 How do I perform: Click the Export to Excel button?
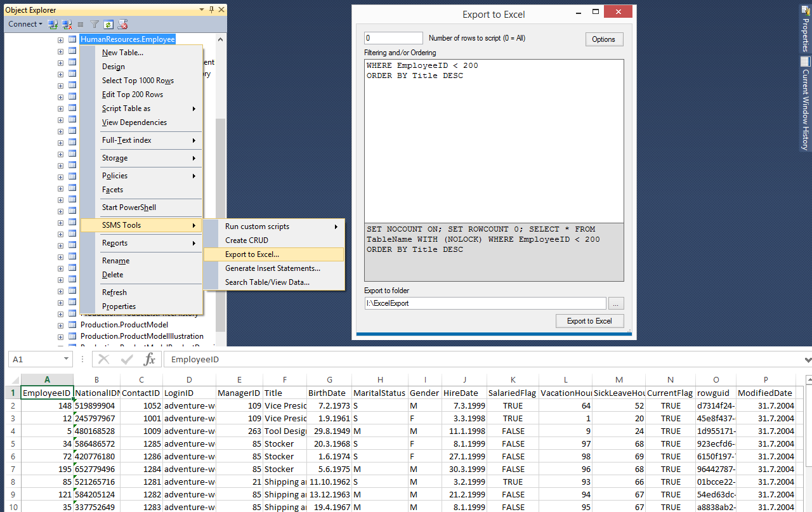[590, 321]
